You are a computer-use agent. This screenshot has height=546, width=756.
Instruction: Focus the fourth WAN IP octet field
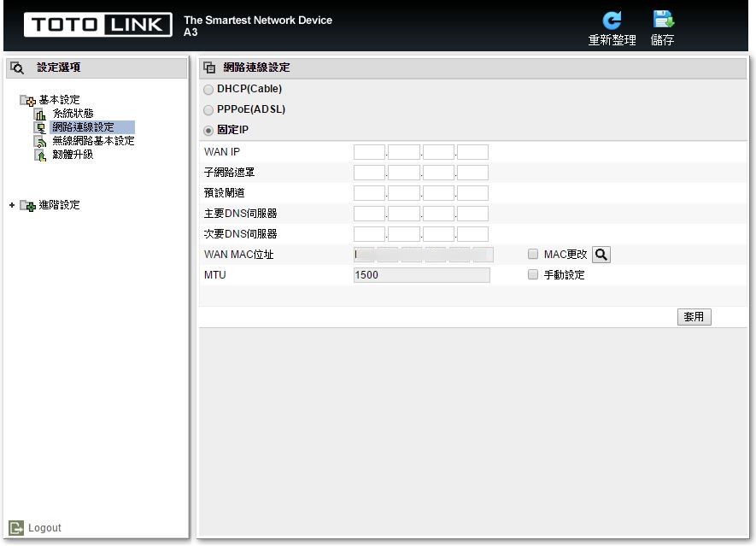click(472, 152)
